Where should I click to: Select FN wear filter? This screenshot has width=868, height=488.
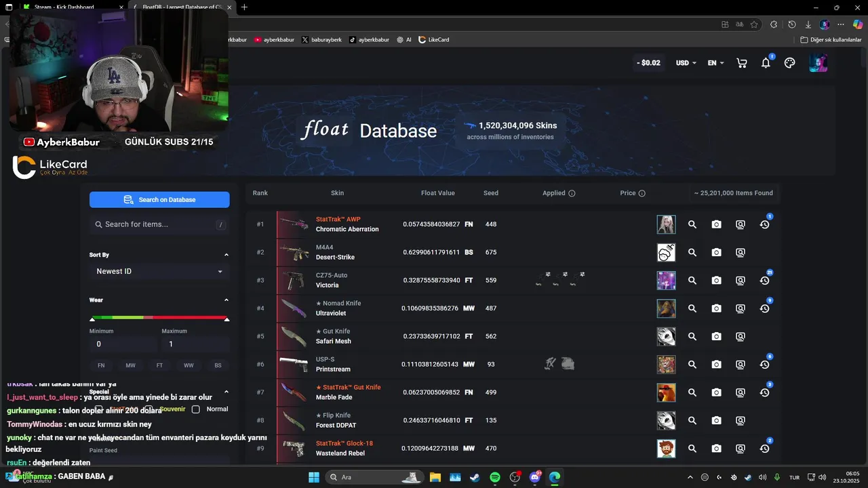pos(101,365)
